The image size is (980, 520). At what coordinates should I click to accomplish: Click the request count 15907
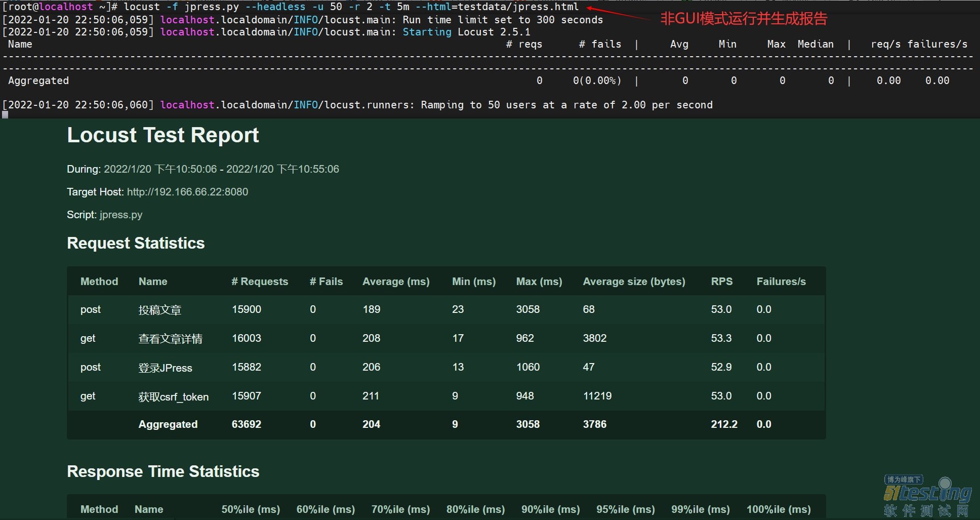[x=247, y=396]
